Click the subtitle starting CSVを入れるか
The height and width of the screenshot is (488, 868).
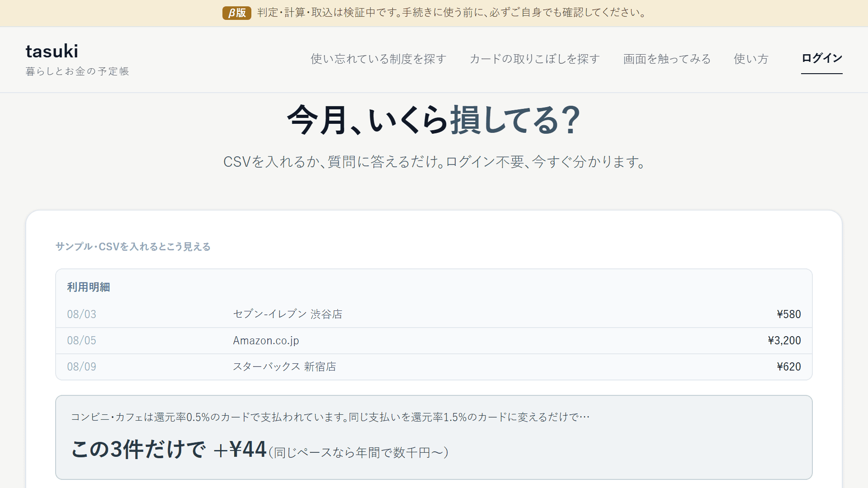[434, 162]
